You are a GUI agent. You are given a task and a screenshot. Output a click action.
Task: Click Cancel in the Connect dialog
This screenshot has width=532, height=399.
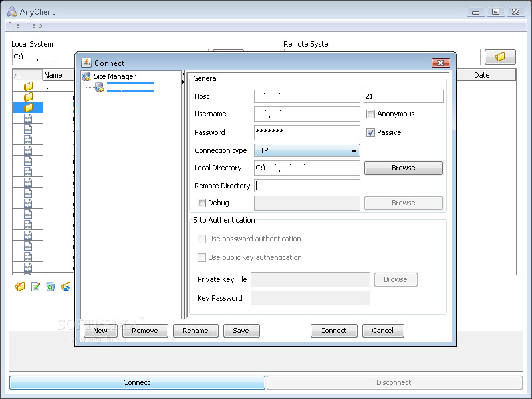383,331
